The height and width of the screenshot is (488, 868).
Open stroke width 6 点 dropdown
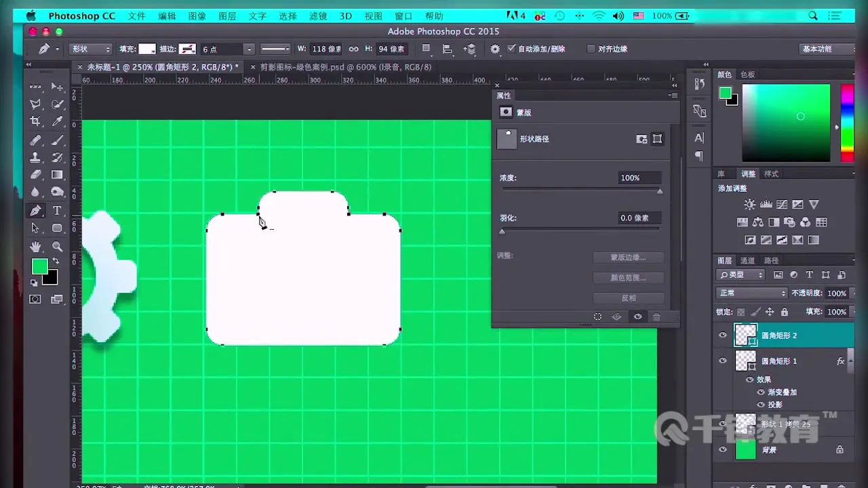click(249, 49)
